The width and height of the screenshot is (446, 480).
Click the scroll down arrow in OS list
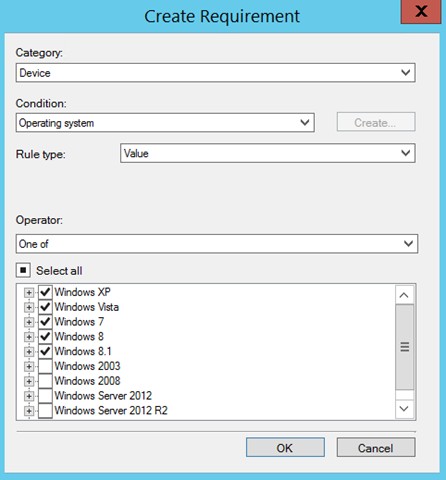[404, 409]
